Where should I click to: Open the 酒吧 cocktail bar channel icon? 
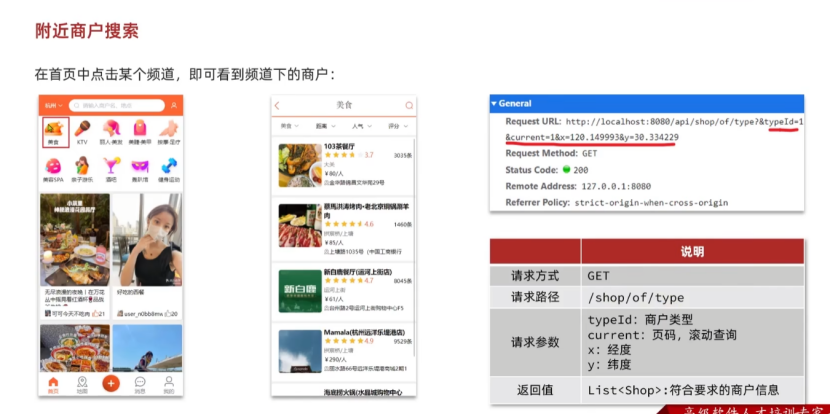point(111,166)
